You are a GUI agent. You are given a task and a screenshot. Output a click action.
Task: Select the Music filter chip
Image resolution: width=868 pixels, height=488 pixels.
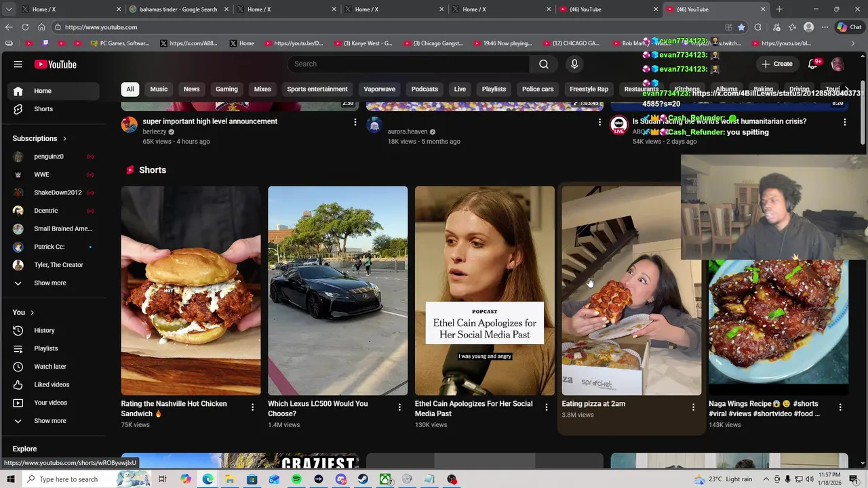pyautogui.click(x=159, y=89)
